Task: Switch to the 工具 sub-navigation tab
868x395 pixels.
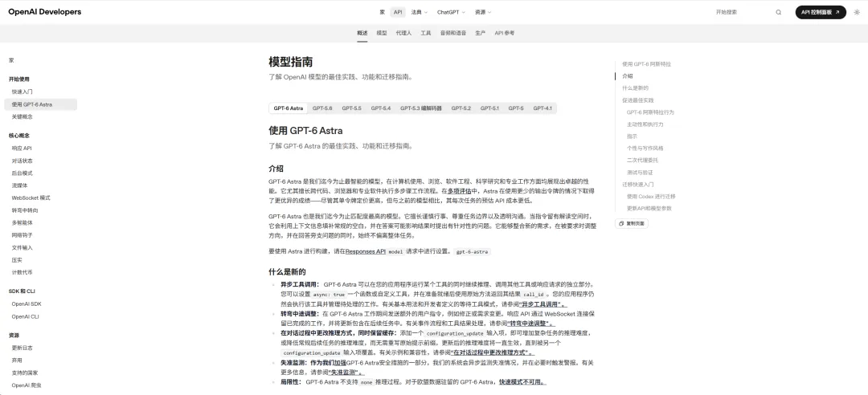Action: (x=426, y=33)
